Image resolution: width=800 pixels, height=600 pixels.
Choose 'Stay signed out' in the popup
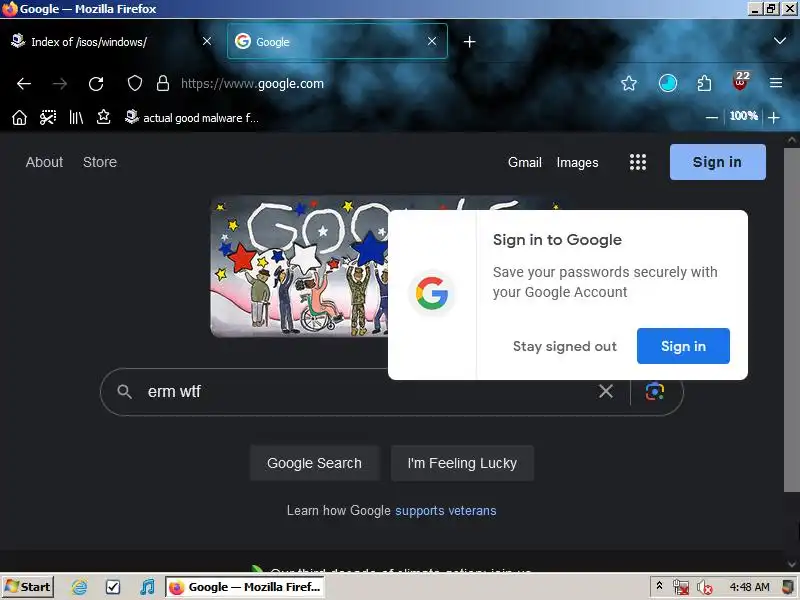565,346
